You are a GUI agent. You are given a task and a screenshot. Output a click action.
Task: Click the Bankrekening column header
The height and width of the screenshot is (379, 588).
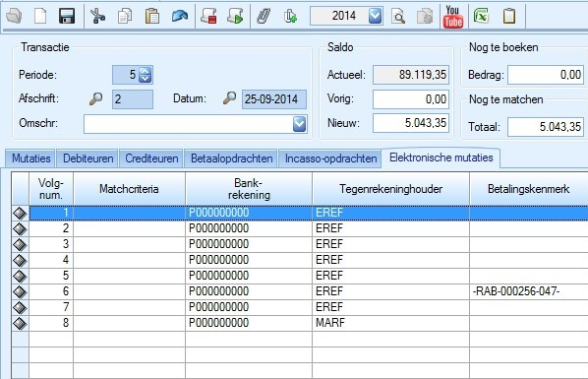coord(249,189)
